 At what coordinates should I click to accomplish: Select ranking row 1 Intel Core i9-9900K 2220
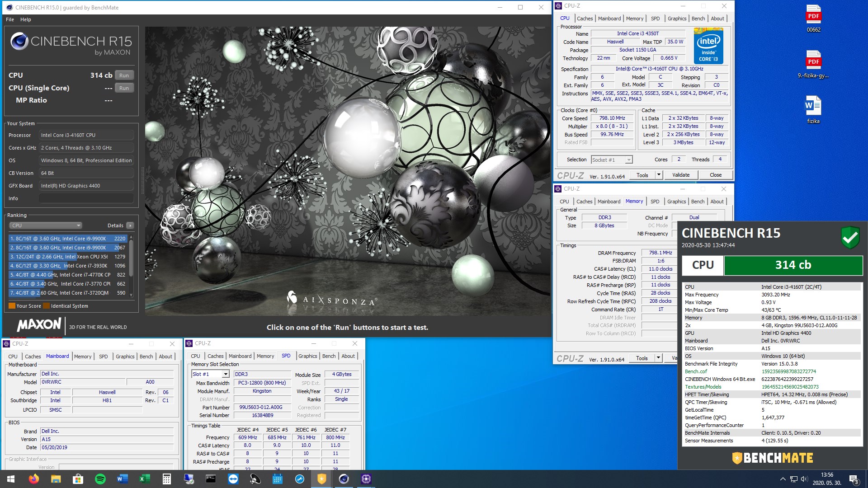tap(68, 239)
